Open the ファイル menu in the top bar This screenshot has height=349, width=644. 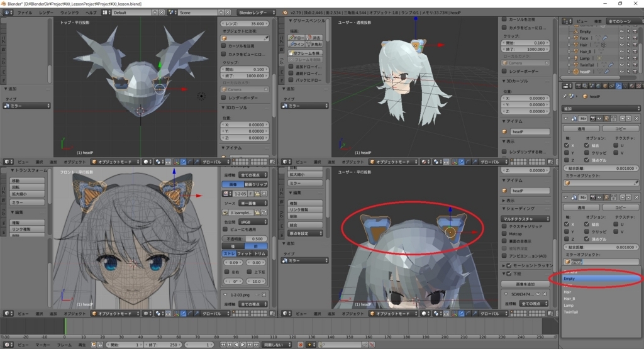[x=25, y=13]
